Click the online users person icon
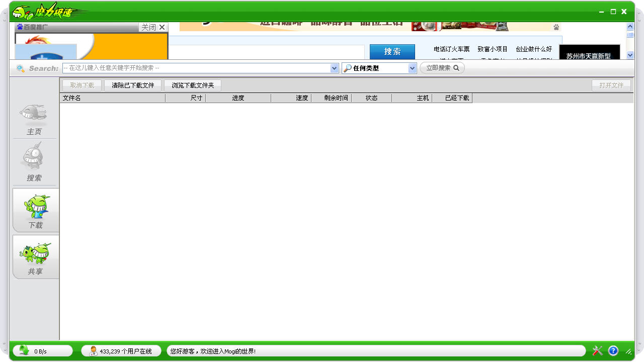644x362 pixels. pos(93,351)
